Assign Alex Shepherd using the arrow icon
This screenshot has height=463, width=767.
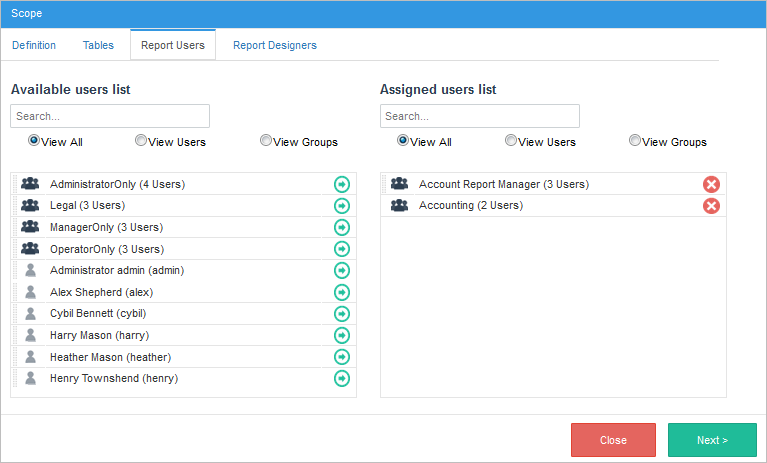coord(342,292)
